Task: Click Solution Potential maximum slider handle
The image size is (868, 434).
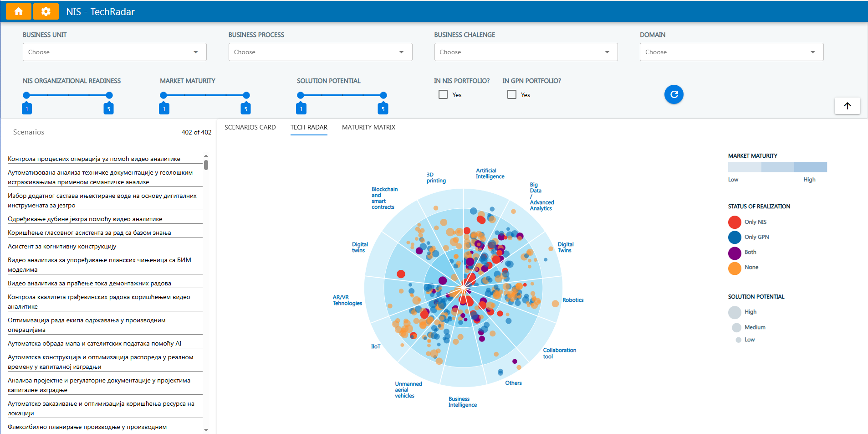Action: 383,95
